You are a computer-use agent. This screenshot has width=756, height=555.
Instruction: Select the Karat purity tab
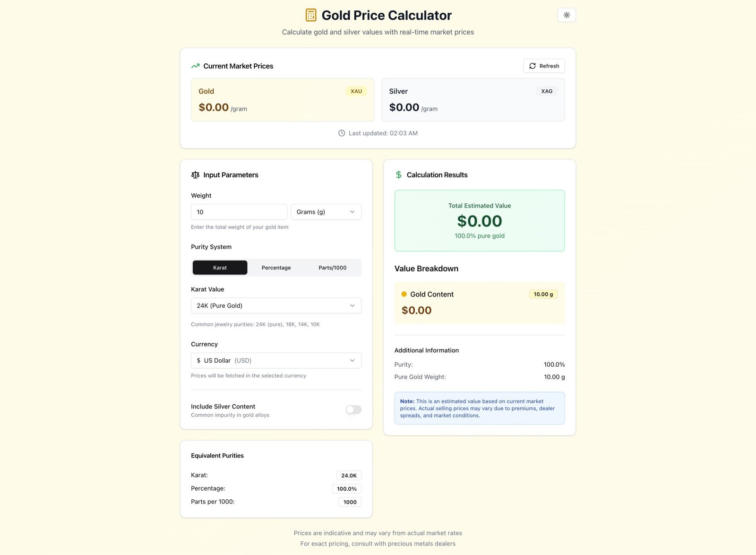coord(220,268)
